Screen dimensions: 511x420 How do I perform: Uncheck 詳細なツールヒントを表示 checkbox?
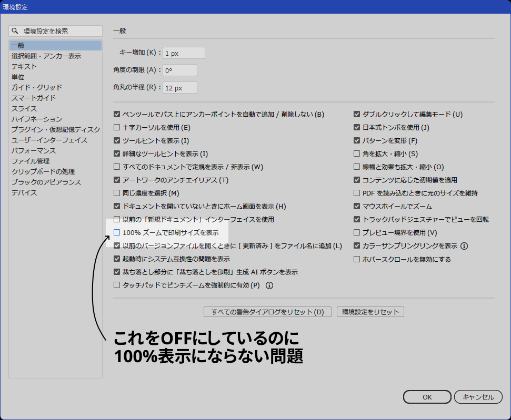pyautogui.click(x=117, y=153)
